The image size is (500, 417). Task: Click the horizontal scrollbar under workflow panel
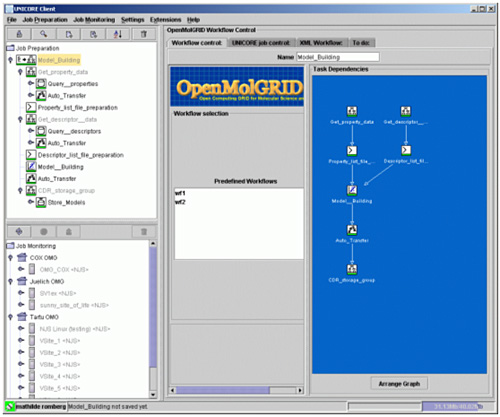click(x=223, y=390)
